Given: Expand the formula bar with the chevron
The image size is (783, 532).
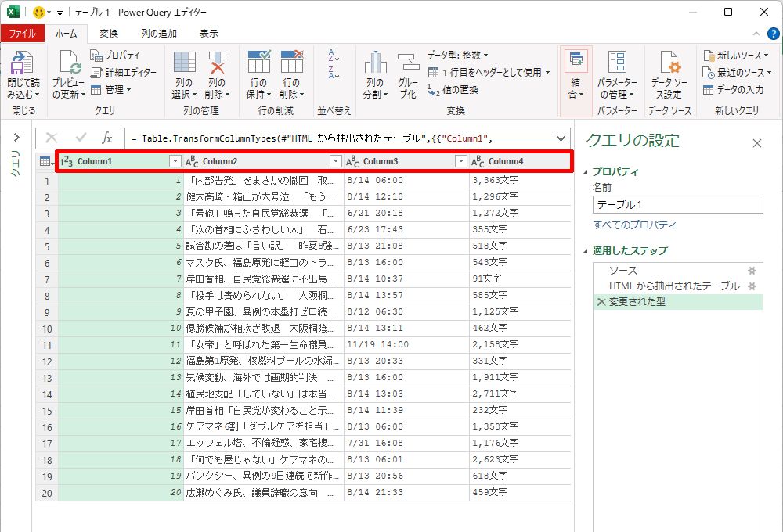Looking at the screenshot, I should click(561, 138).
